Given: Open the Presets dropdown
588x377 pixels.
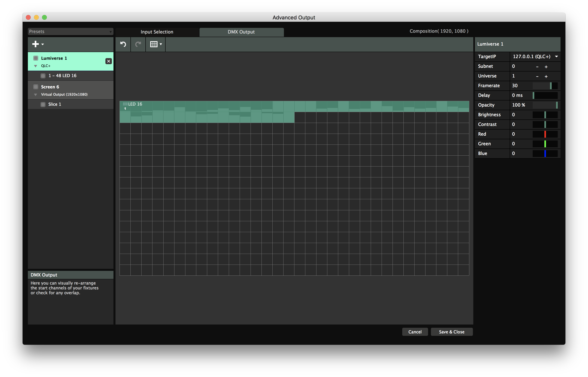Looking at the screenshot, I should [70, 31].
